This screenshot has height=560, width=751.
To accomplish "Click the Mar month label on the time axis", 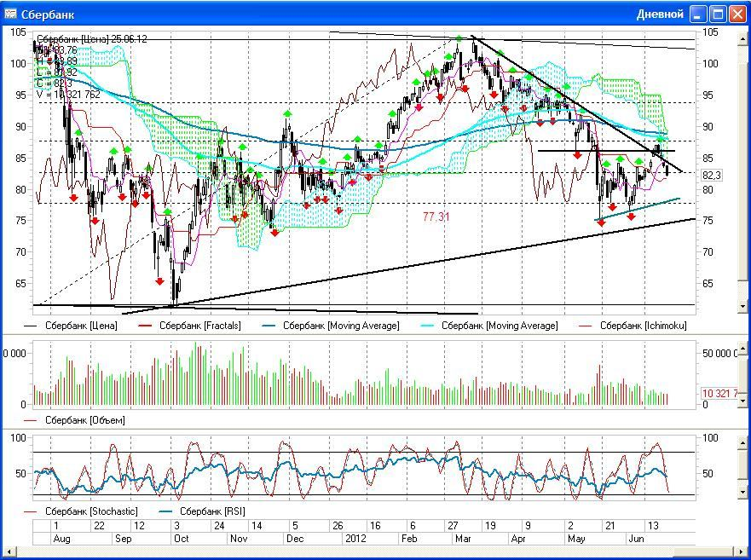I will click(463, 539).
